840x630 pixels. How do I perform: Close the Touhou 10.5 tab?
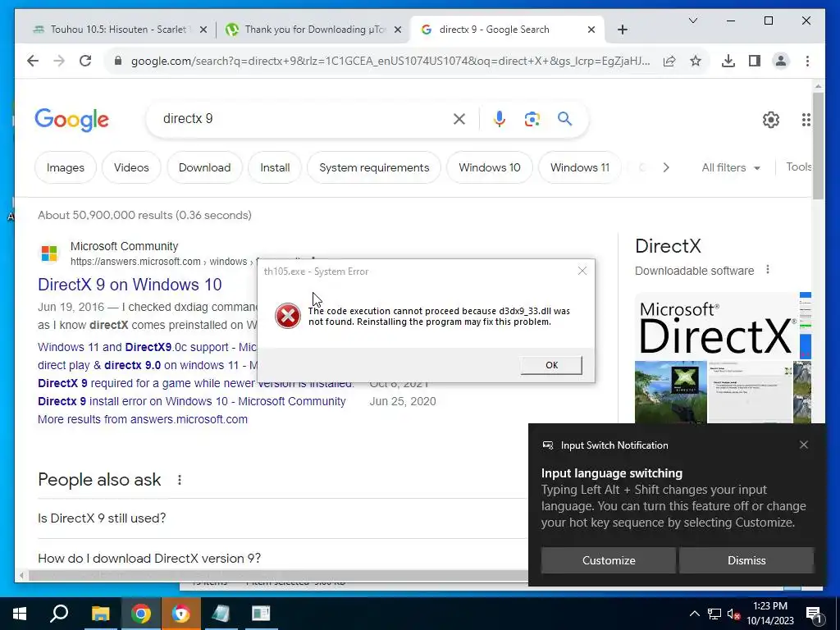(x=203, y=30)
